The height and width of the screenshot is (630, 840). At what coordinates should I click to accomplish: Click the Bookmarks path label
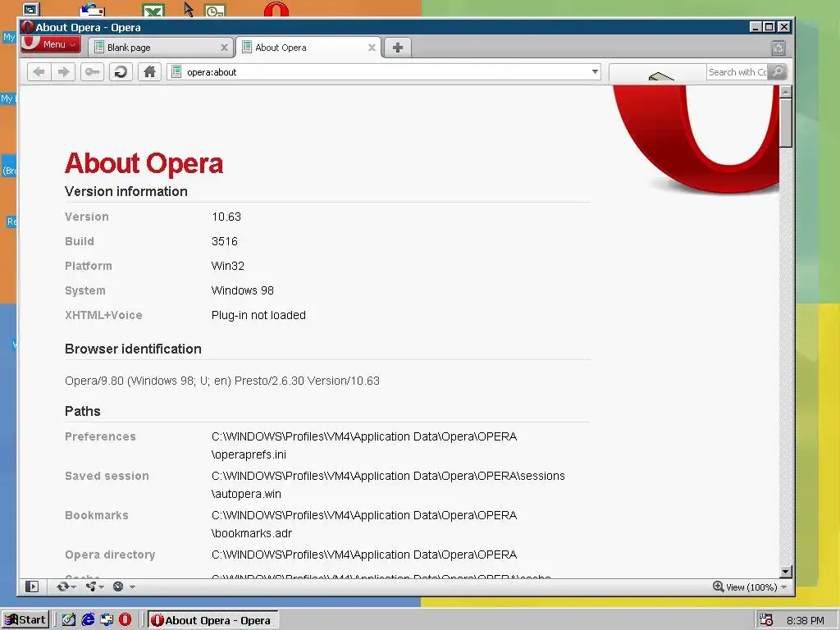[97, 515]
